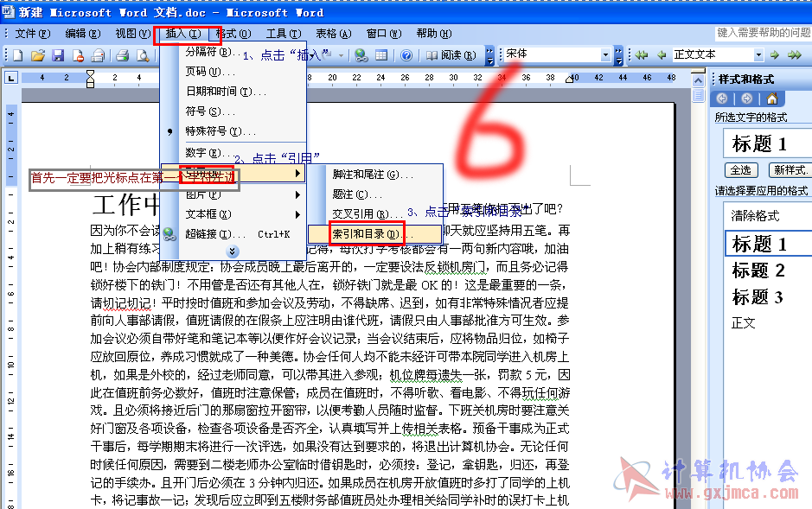Expand 文本框 submenu arrow
812x509 pixels.
tap(297, 214)
